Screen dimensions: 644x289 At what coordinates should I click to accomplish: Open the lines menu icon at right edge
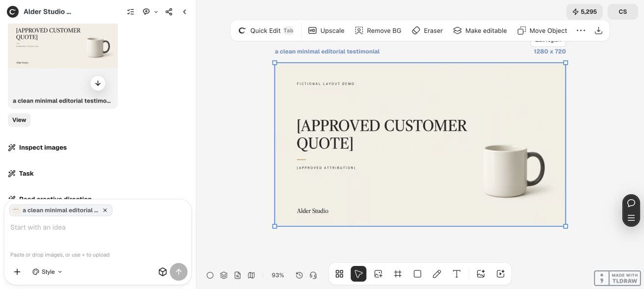click(631, 218)
